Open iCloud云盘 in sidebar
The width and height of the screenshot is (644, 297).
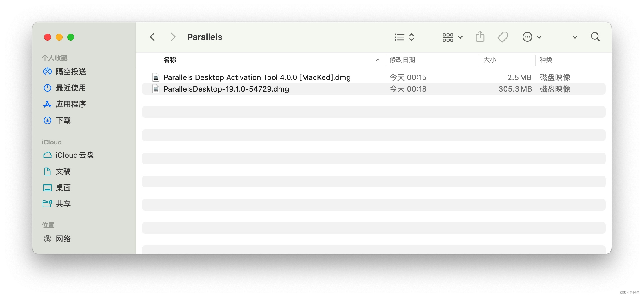click(69, 155)
